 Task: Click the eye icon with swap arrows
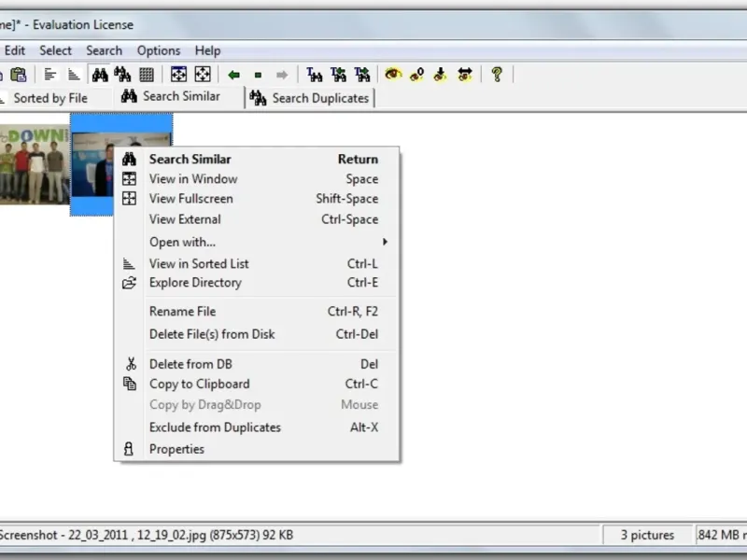(x=464, y=75)
